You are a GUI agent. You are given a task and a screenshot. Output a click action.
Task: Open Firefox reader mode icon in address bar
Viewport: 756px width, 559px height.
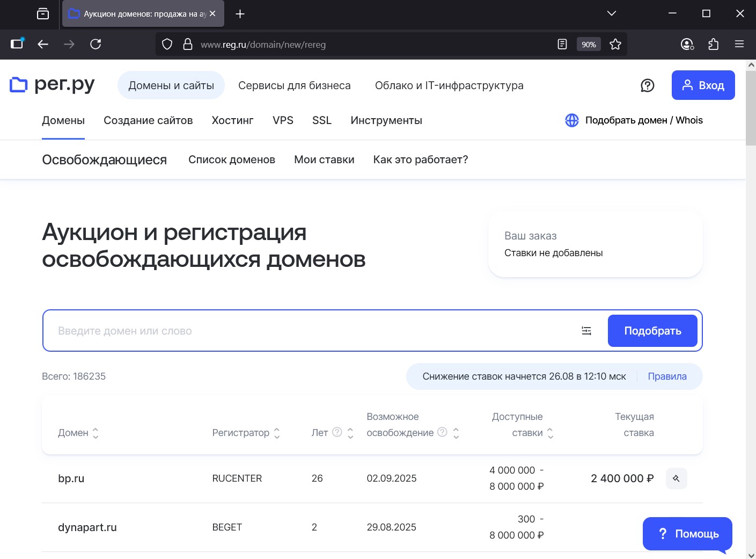[x=562, y=44]
